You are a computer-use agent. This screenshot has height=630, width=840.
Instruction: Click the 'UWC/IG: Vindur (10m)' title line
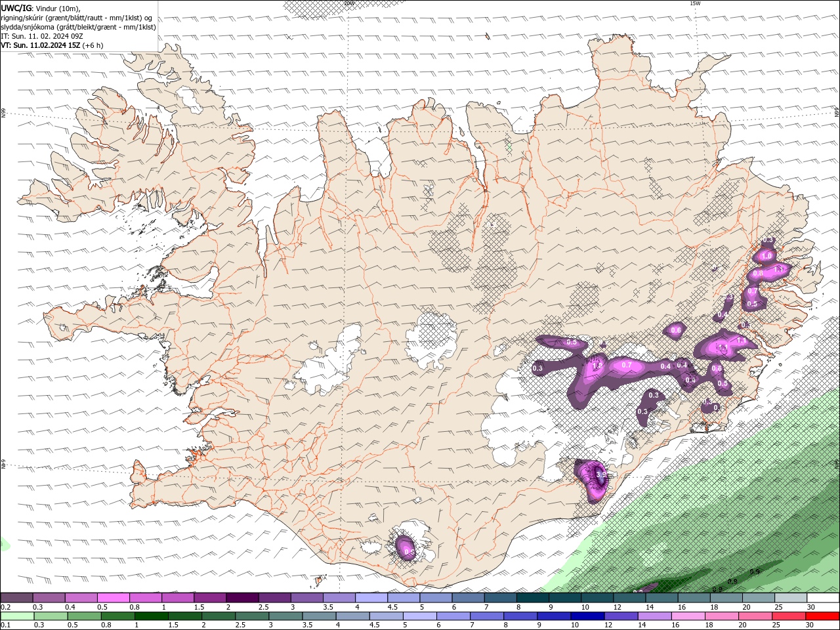40,8
